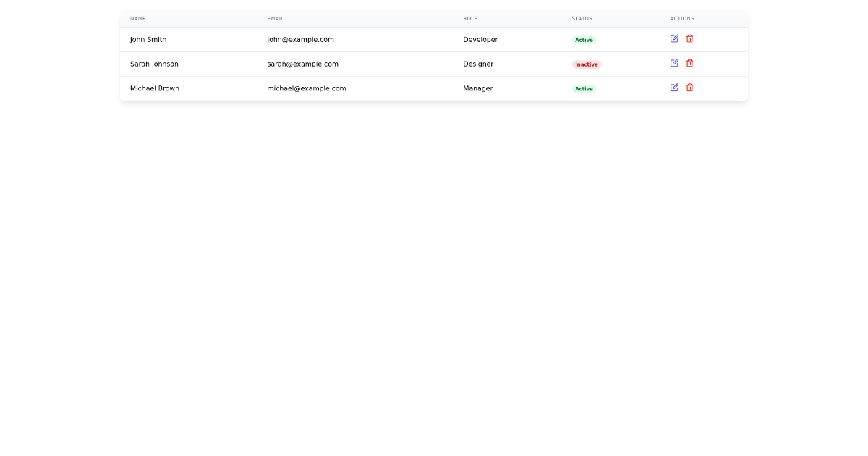The image size is (868, 456).
Task: Toggle John Smith's Active status badge
Action: click(x=584, y=40)
